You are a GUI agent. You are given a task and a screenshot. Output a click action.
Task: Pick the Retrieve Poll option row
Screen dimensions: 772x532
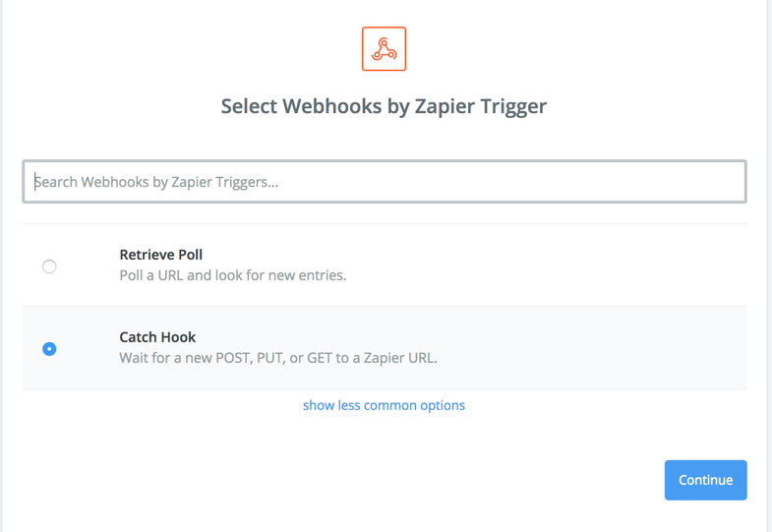pos(384,266)
